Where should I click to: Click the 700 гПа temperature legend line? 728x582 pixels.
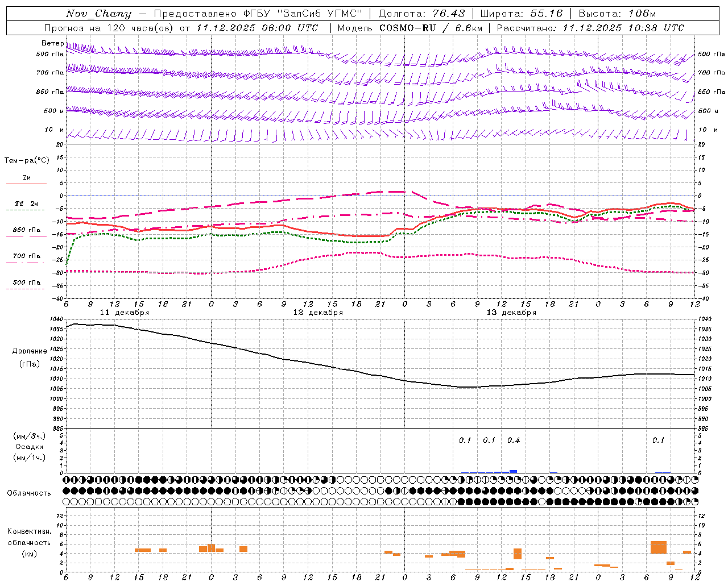point(25,263)
